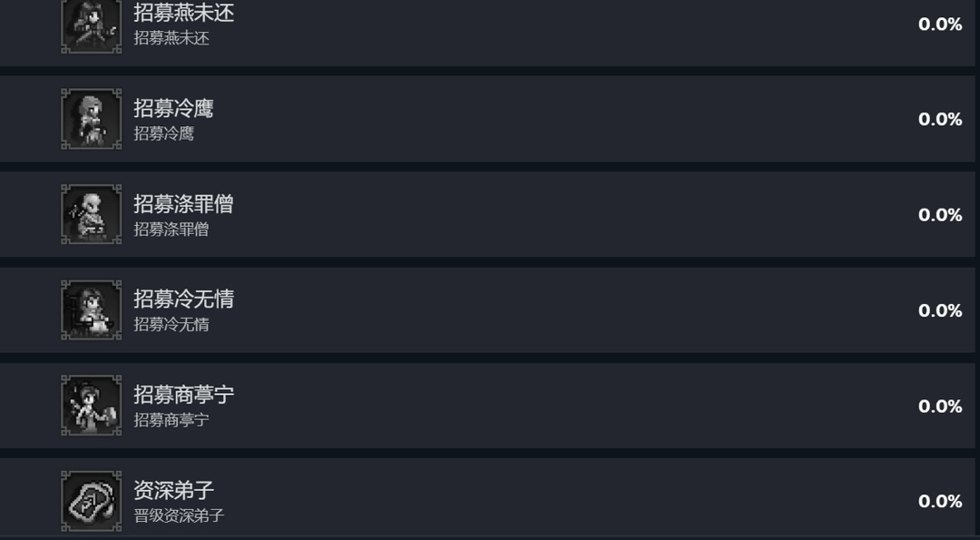Select the large 招募涤罪僧 achievement title
Screen dimensions: 980x540
(183, 204)
